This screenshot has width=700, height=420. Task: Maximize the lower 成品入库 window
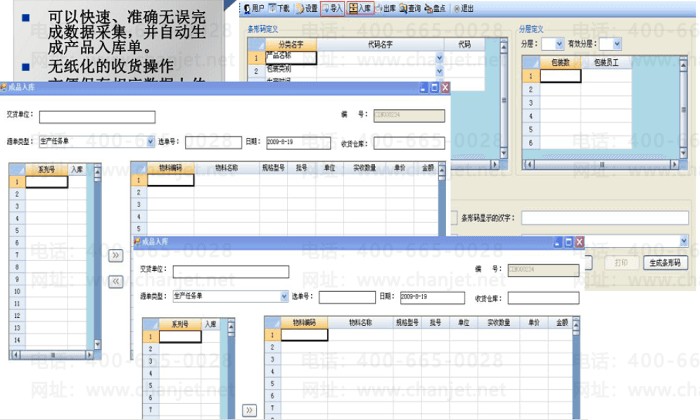coord(568,242)
